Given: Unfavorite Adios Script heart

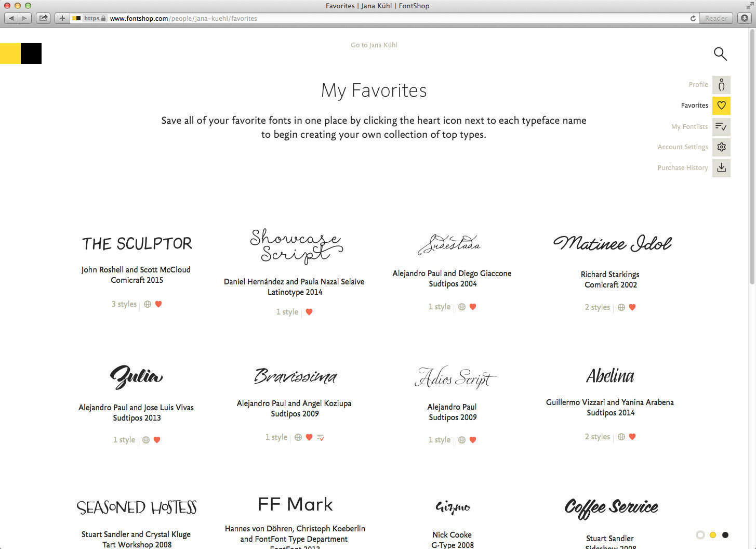Looking at the screenshot, I should (473, 440).
